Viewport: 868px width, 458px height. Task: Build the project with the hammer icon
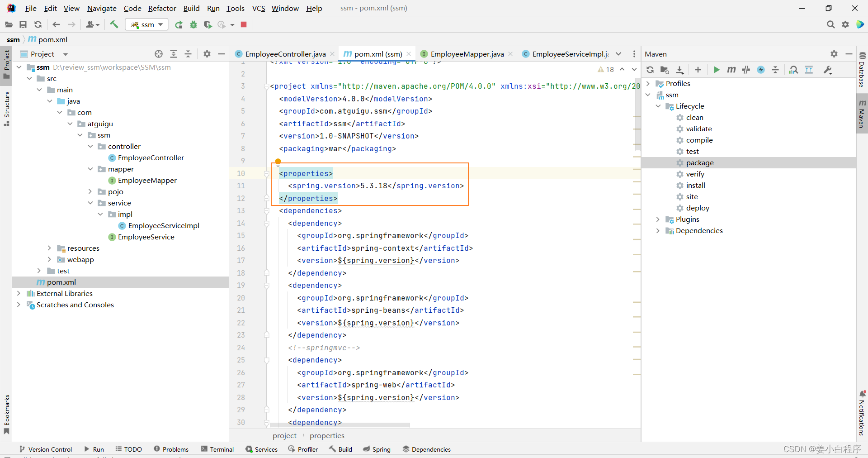click(x=114, y=24)
